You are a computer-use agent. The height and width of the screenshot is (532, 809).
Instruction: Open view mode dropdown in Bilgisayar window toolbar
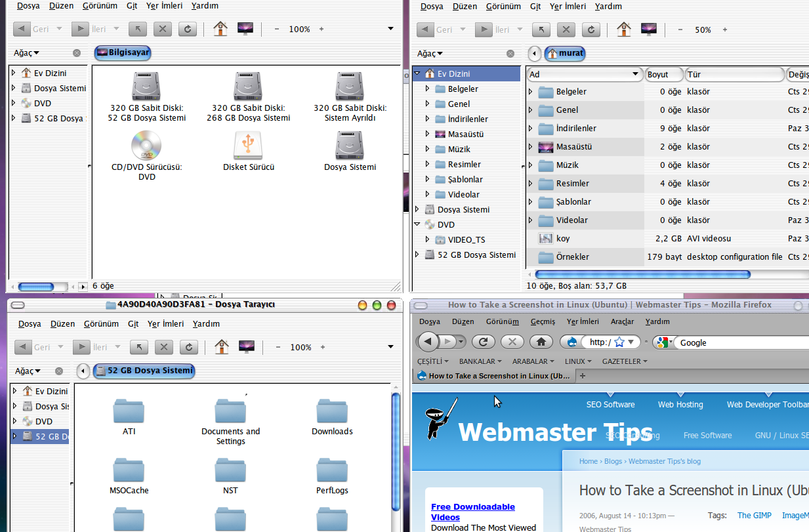click(390, 29)
